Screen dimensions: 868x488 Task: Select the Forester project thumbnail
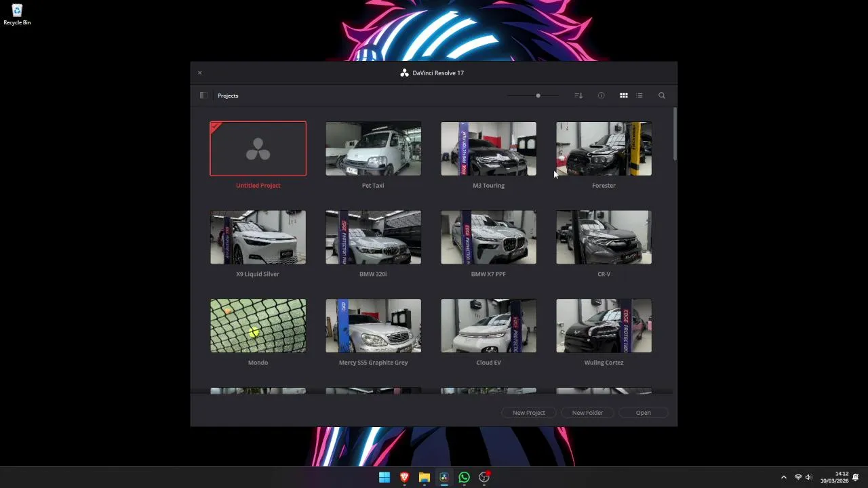604,148
